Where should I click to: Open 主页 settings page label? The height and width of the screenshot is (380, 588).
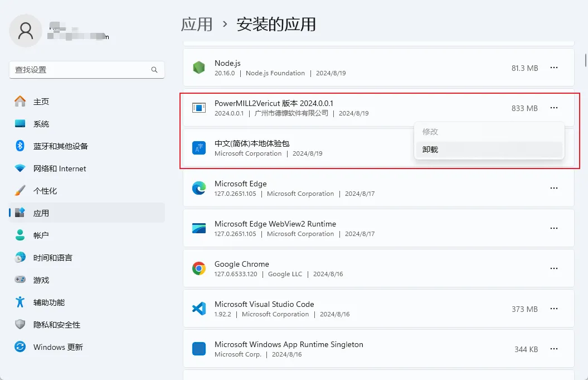click(x=41, y=102)
